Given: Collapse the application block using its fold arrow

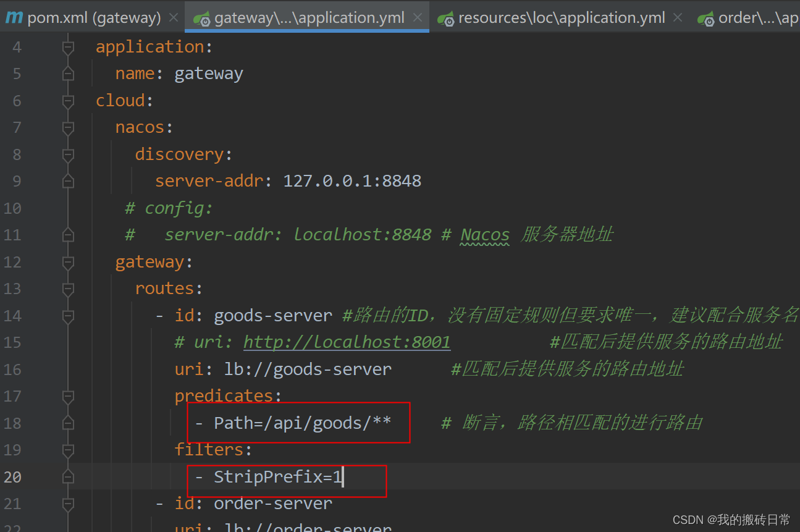Looking at the screenshot, I should click(68, 46).
